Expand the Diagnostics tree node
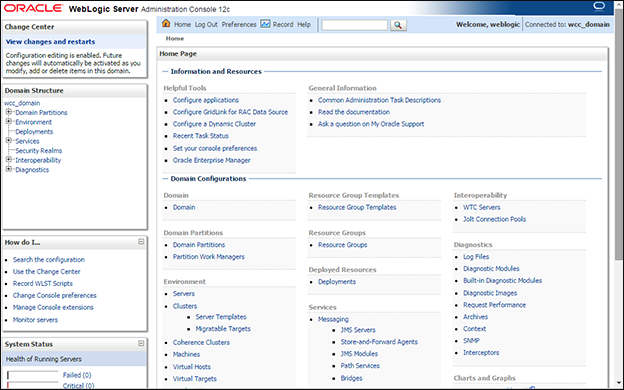 (8, 169)
